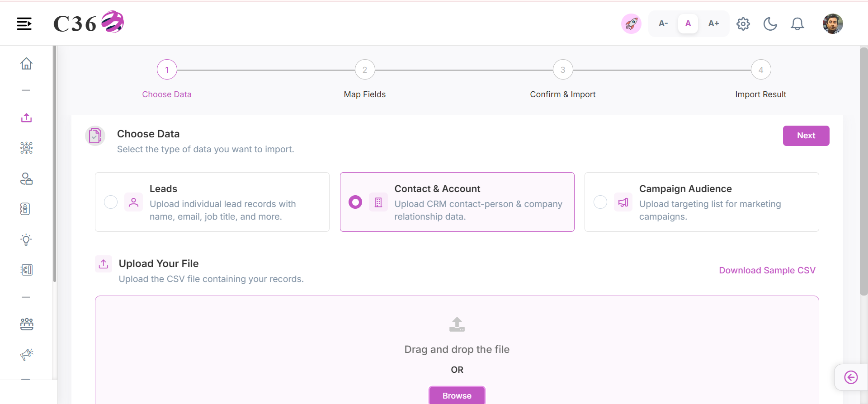This screenshot has width=868, height=404.
Task: Click the Leads person icon
Action: 133,202
